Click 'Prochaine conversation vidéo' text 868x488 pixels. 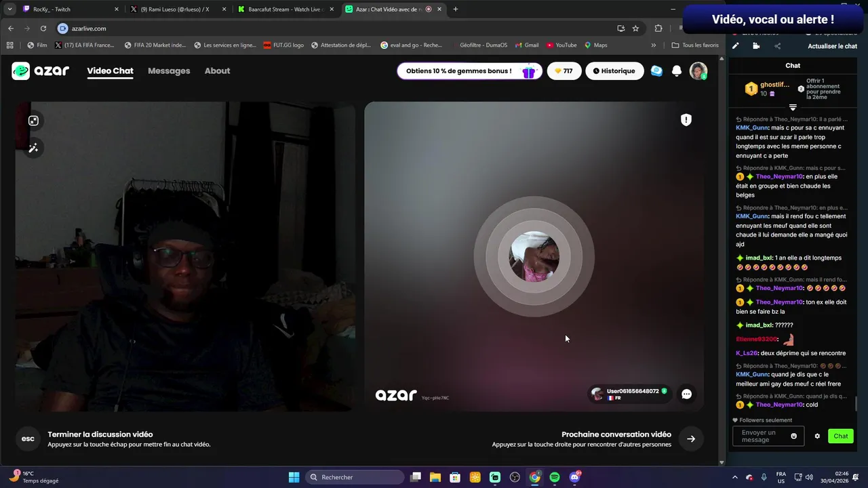tap(616, 434)
